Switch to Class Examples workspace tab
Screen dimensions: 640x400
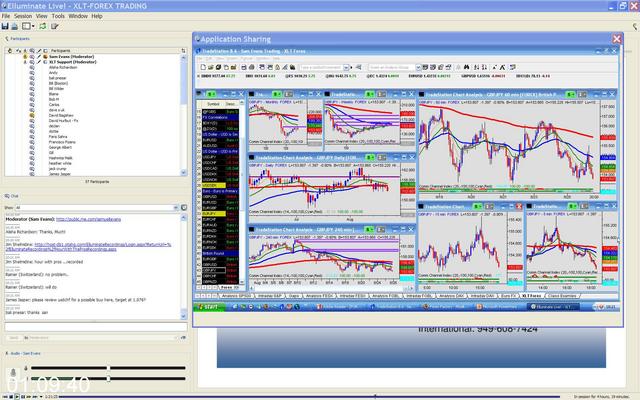562,296
